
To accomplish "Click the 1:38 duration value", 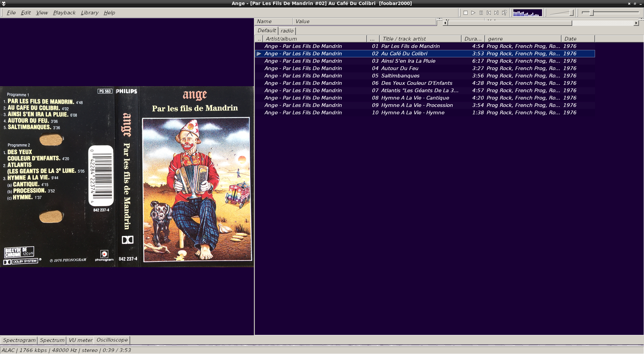I will tap(478, 113).
